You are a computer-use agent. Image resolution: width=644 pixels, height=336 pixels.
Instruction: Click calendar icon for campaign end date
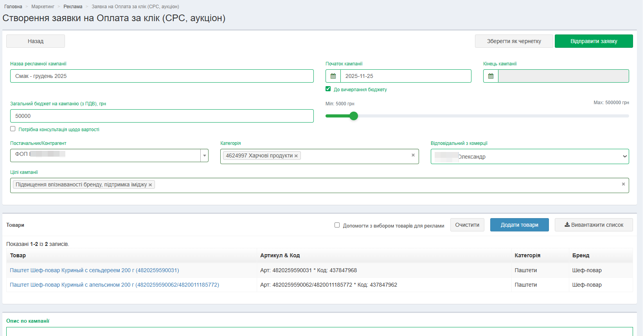491,76
